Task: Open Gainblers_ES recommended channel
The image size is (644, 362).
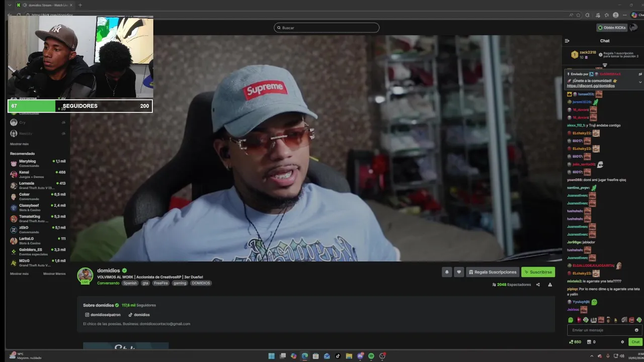Action: [38, 251]
